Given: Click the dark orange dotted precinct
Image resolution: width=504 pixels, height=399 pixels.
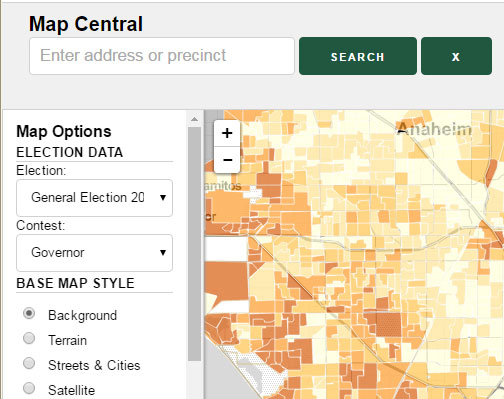Looking at the screenshot, I should pyautogui.click(x=389, y=324).
